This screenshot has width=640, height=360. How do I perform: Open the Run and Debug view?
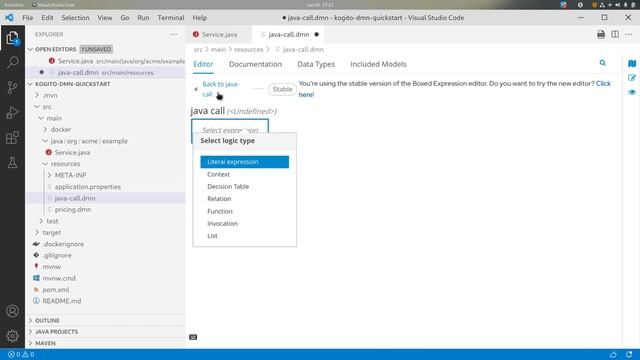pyautogui.click(x=12, y=113)
